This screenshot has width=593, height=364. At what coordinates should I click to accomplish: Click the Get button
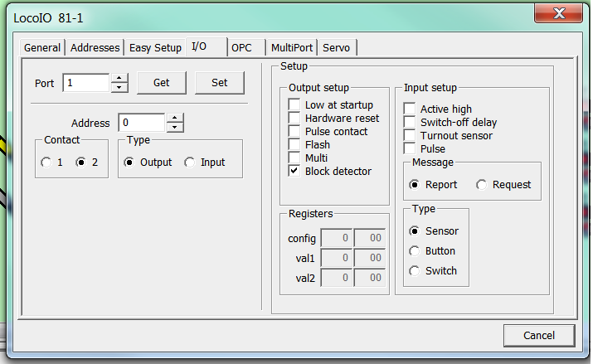[161, 83]
